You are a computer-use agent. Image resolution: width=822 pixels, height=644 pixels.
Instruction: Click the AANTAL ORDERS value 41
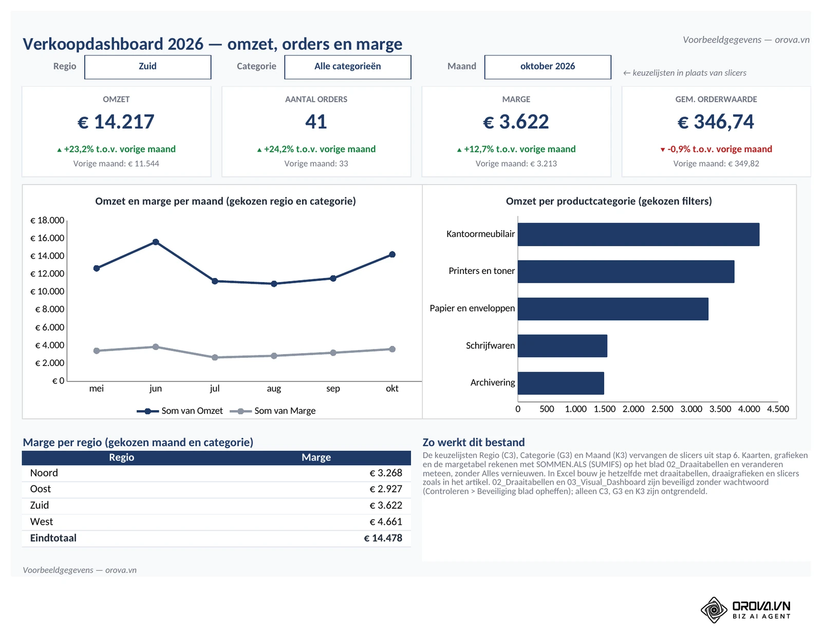tap(316, 122)
